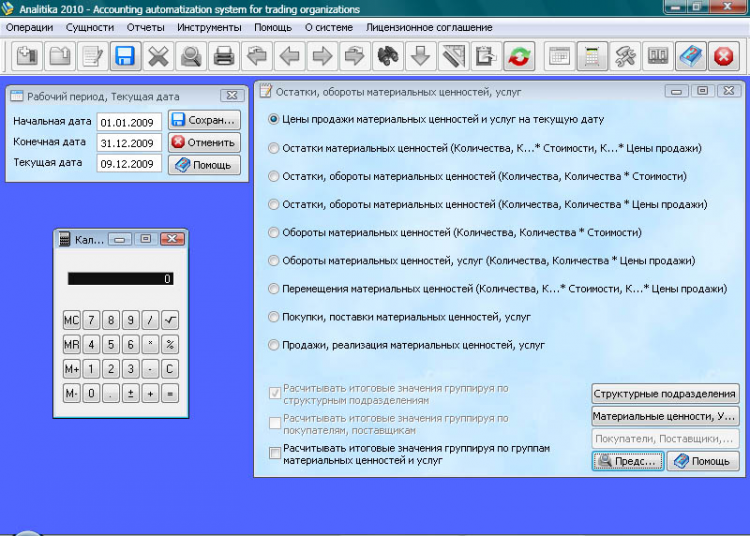This screenshot has width=750, height=536.
Task: Click the edit document pencil icon
Action: coord(92,56)
